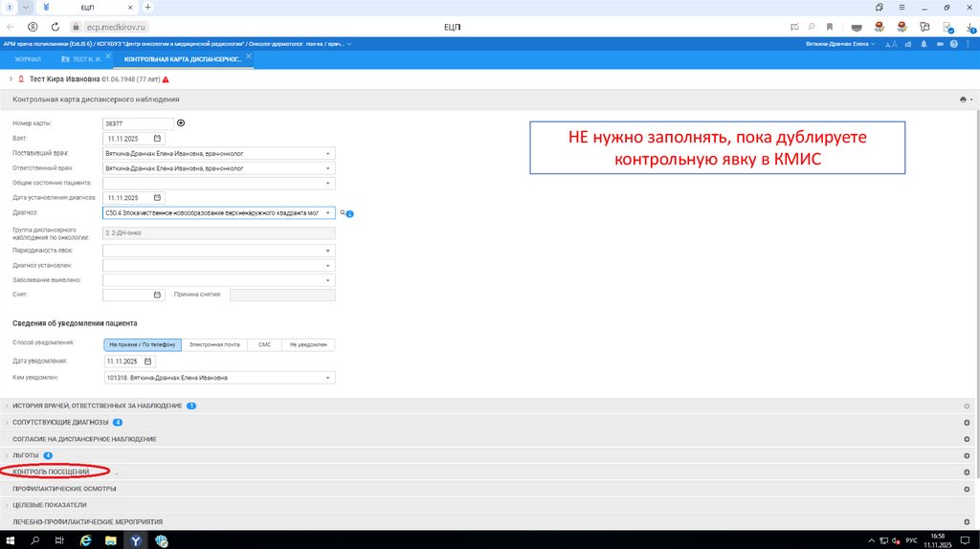The width and height of the screenshot is (980, 549).
Task: Click the Причина снятия field
Action: coord(282,295)
